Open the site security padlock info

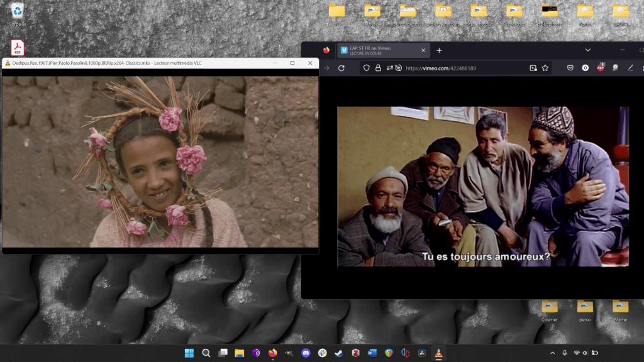[x=378, y=68]
